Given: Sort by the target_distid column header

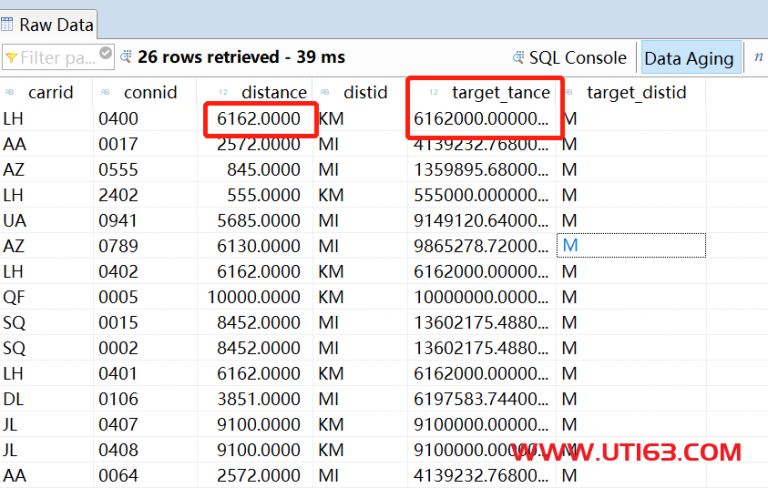Looking at the screenshot, I should click(x=636, y=93).
